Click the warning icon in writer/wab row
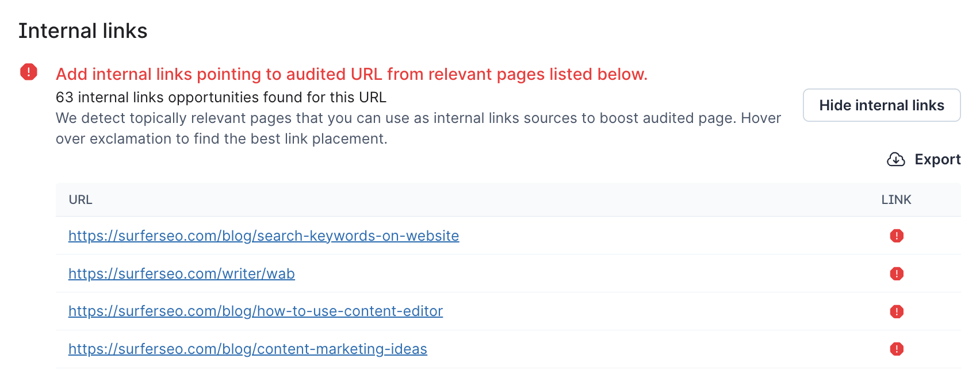 pyautogui.click(x=896, y=273)
